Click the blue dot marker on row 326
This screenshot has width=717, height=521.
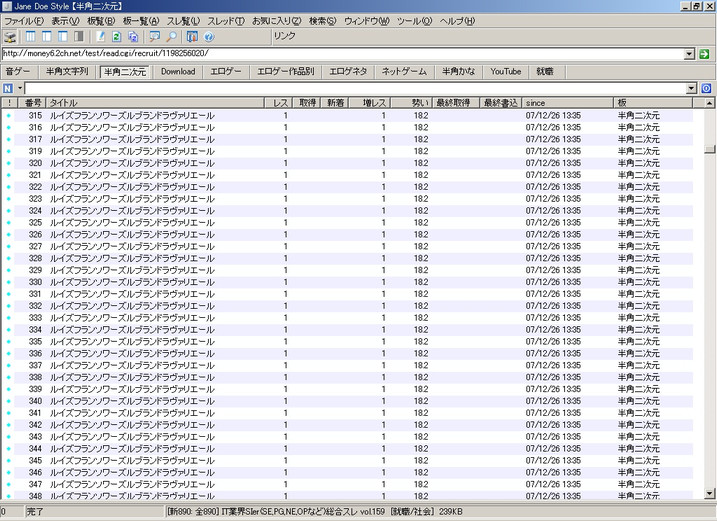[x=8, y=235]
